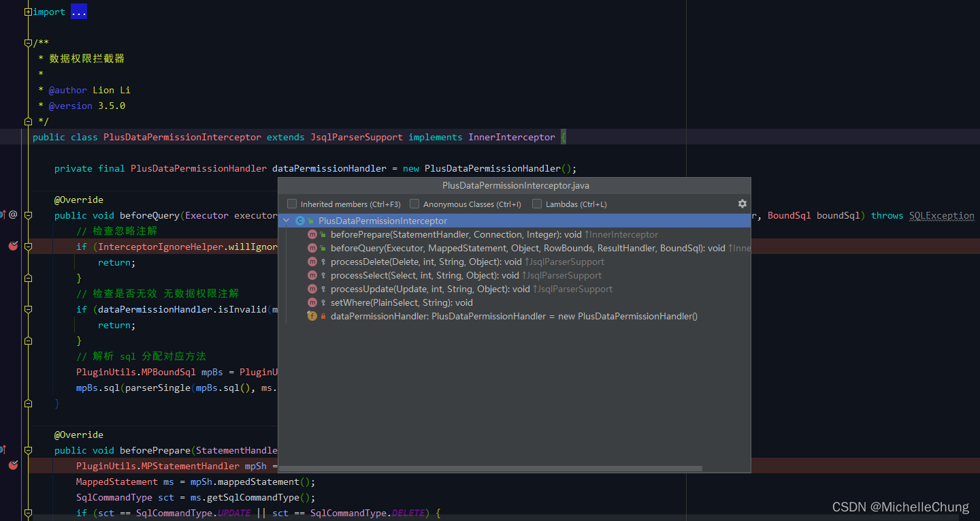The image size is (980, 521).
Task: Click the popup's horizontal scrollbar
Action: [x=491, y=469]
